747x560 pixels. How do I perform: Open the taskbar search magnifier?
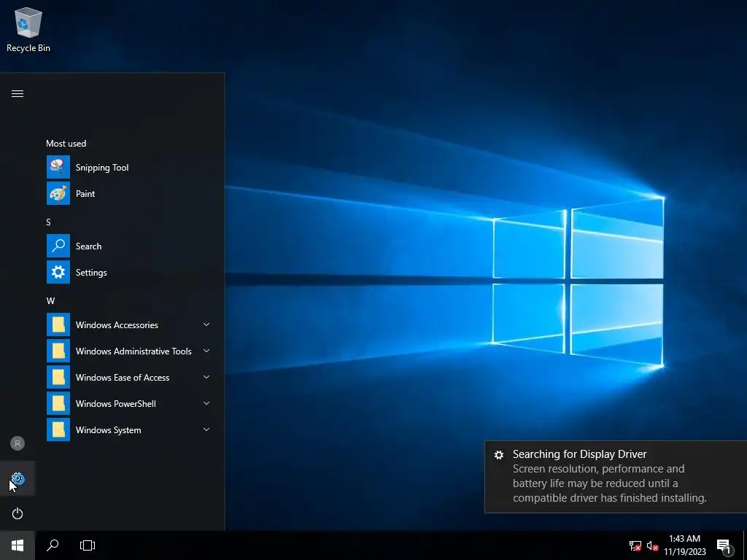(x=53, y=545)
